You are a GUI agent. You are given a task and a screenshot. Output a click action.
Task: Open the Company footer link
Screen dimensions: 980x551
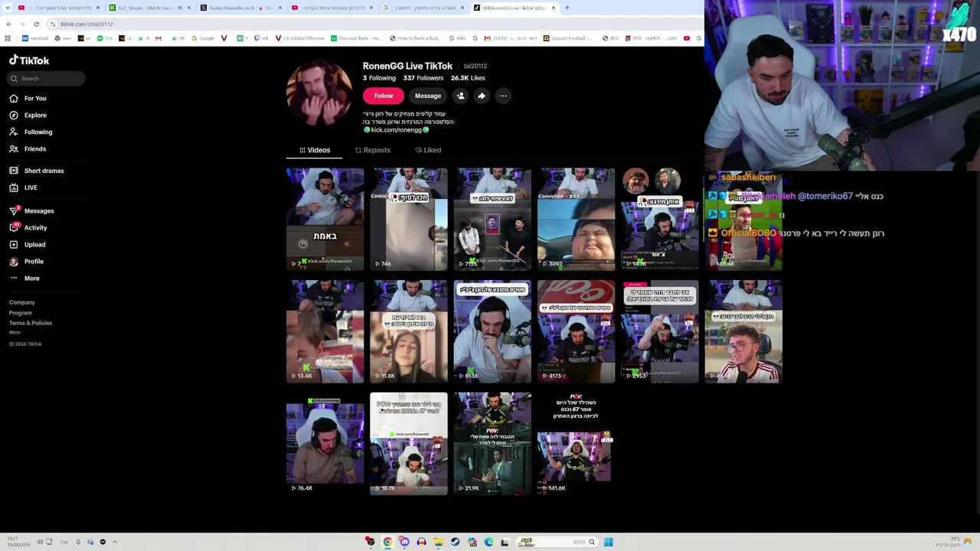(22, 302)
